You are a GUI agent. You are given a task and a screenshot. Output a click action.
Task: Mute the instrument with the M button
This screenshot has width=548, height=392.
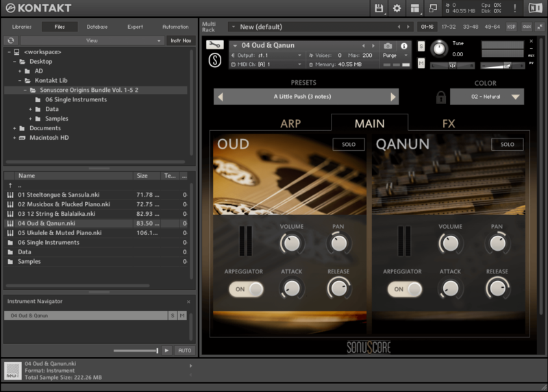point(421,63)
